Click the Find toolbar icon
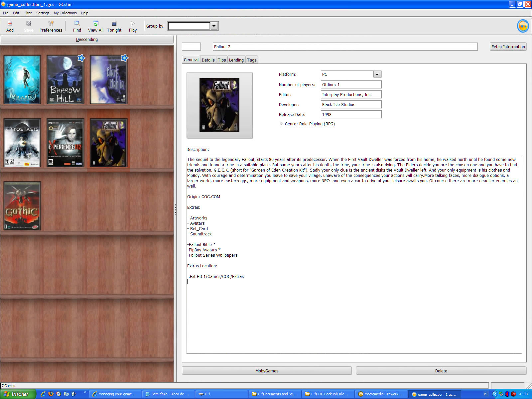 (x=77, y=26)
